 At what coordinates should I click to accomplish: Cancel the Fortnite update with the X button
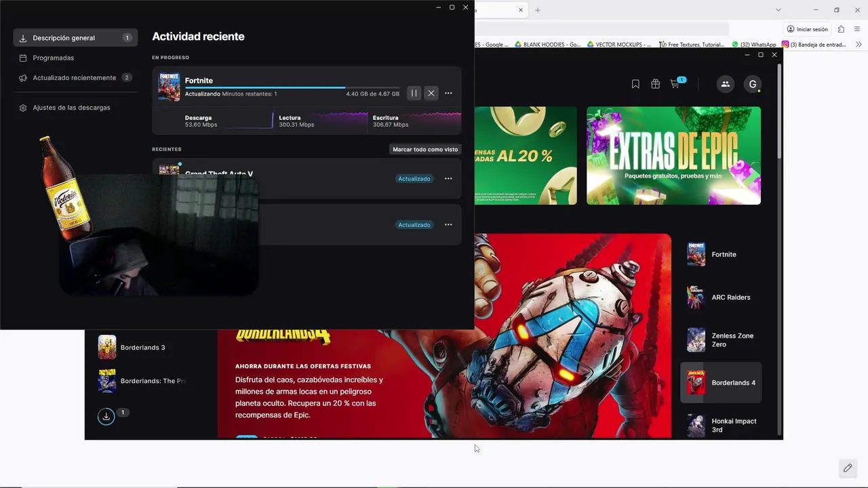coord(431,93)
